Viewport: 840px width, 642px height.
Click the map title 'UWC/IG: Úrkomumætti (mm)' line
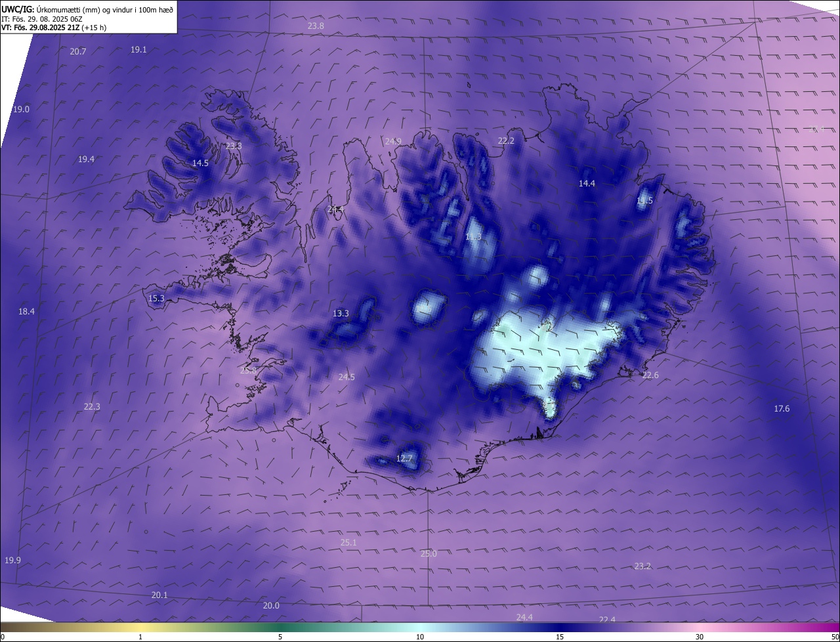coord(87,10)
